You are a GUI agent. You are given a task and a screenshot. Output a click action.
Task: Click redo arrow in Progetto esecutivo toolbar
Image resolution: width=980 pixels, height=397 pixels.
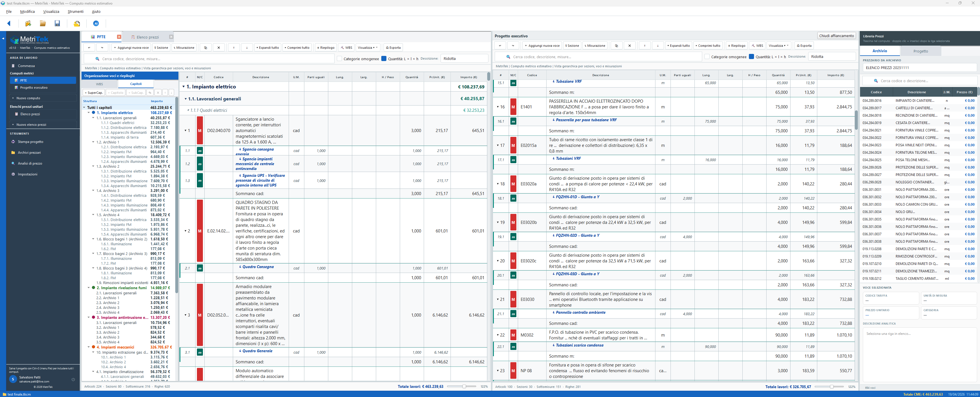[x=513, y=46]
